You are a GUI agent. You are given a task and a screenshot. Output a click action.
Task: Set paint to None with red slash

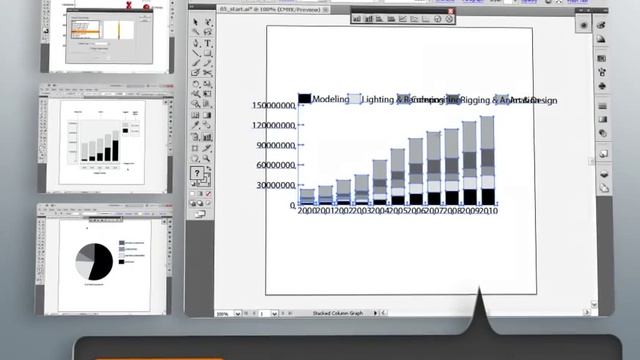(x=208, y=194)
